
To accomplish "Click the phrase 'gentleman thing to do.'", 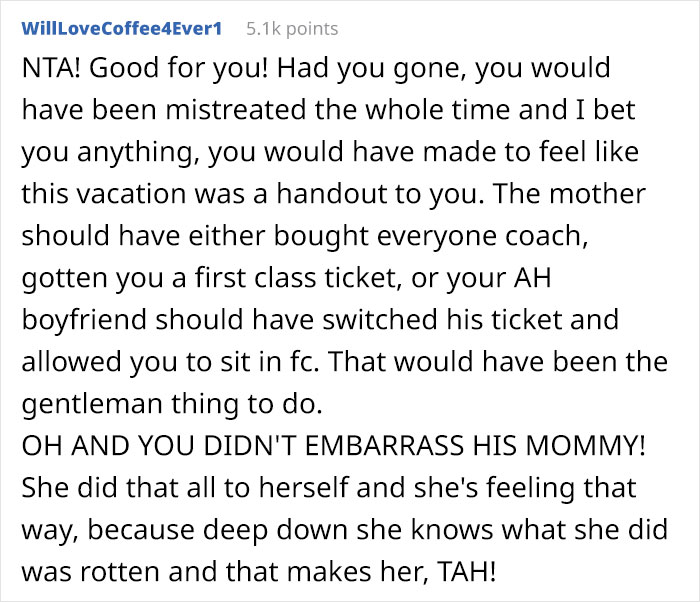I will (172, 405).
